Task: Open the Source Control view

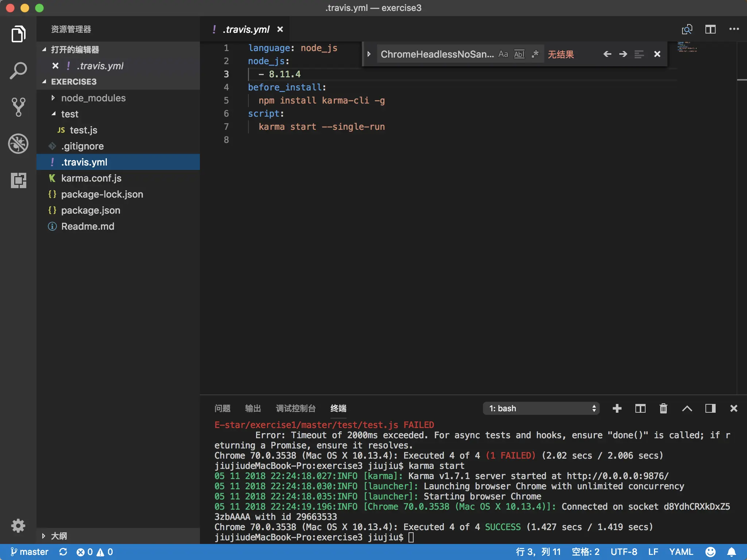Action: (18, 107)
